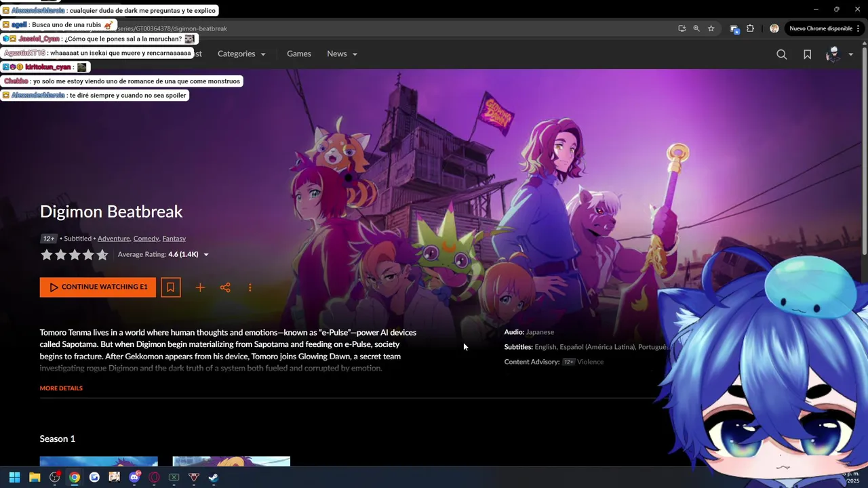Expand MORE DETAILS for the synopsis
Screen dimensions: 868x488
[61, 388]
